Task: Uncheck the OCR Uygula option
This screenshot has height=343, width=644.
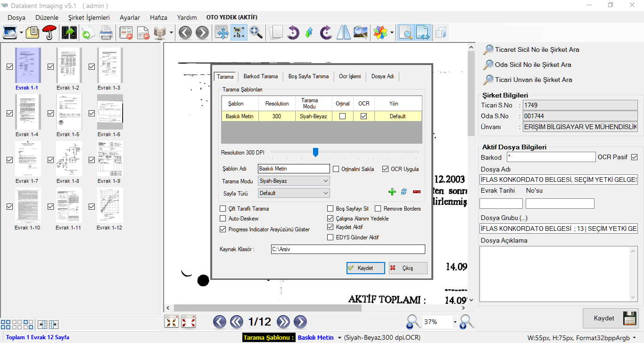Action: (386, 169)
